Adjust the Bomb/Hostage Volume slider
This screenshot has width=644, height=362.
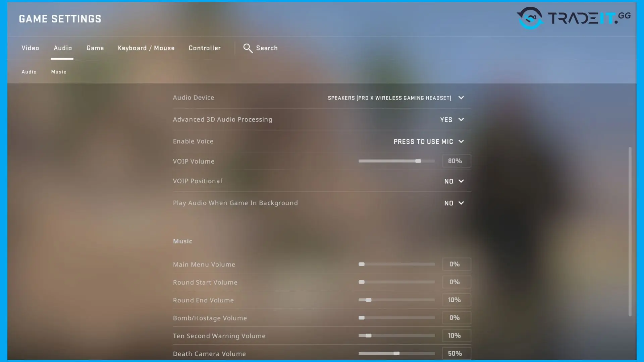(397, 318)
